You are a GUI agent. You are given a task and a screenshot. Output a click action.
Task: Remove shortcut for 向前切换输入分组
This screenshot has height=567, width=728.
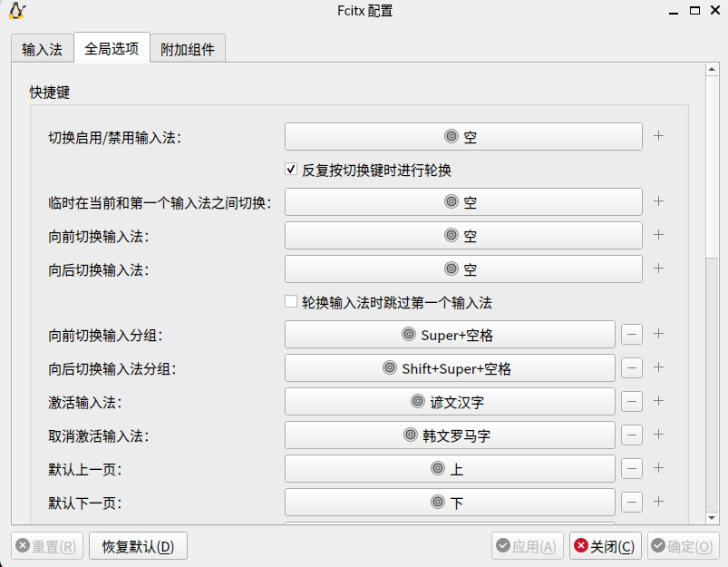632,334
